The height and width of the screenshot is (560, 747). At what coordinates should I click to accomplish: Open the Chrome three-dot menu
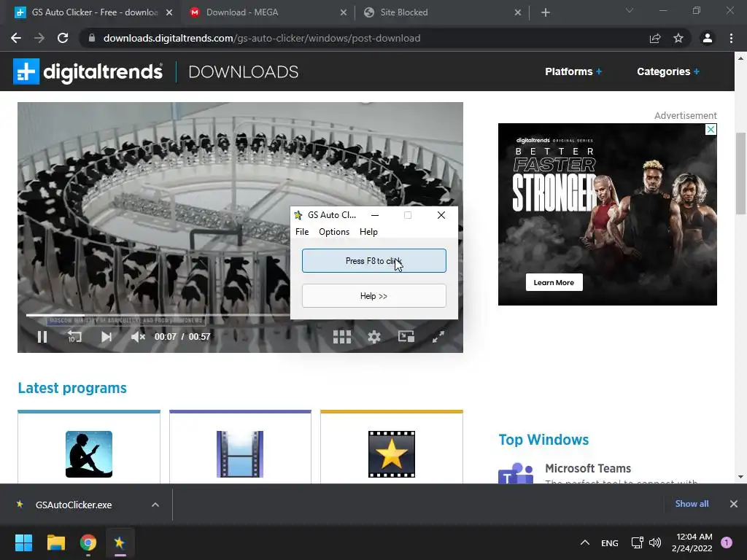[731, 38]
